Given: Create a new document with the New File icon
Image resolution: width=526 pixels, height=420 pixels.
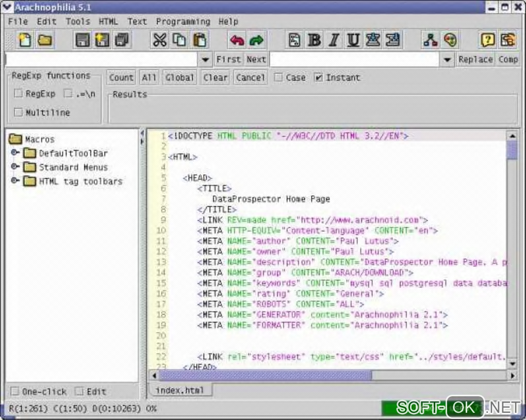Looking at the screenshot, I should [x=25, y=40].
